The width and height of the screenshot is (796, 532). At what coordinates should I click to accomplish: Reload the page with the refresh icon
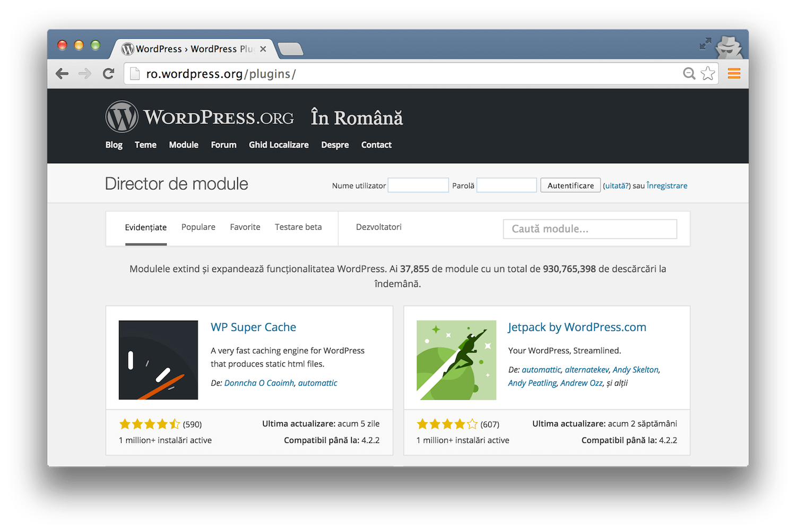tap(109, 74)
